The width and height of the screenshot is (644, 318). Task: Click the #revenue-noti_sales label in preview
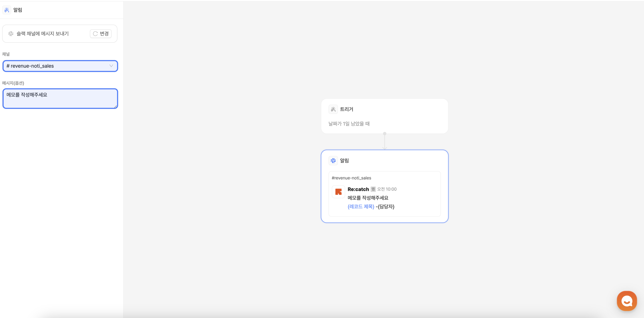pos(351,178)
